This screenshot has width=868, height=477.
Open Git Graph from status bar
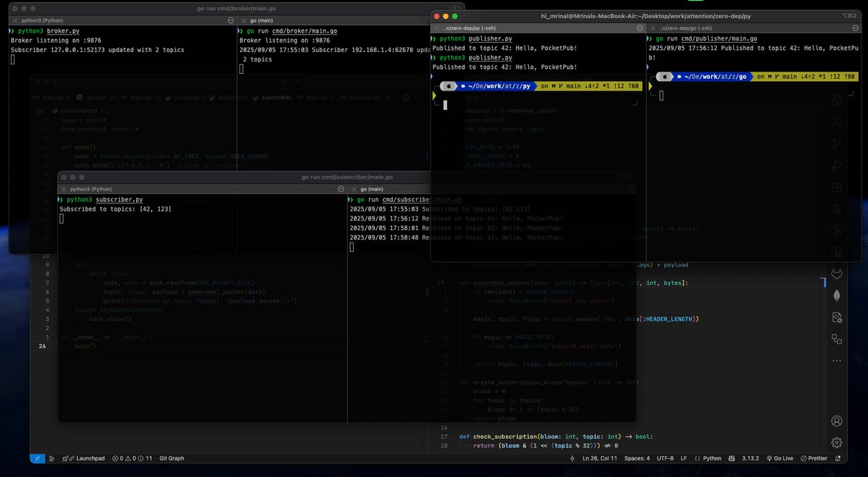coord(171,458)
